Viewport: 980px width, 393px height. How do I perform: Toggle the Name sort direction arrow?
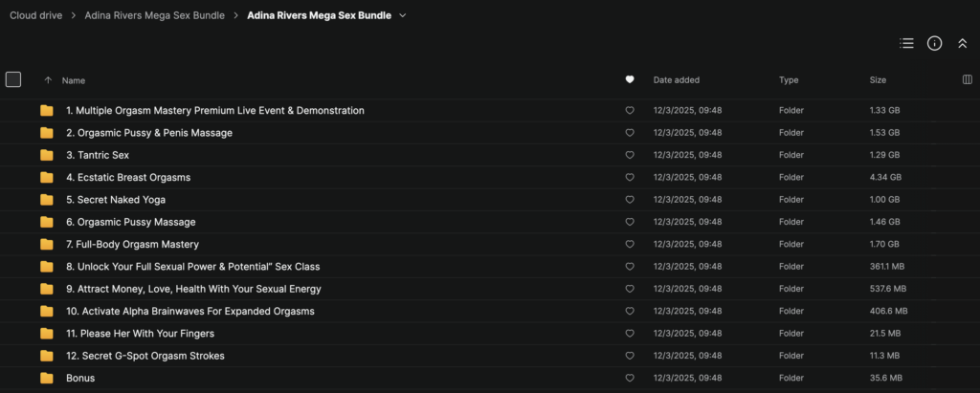48,80
